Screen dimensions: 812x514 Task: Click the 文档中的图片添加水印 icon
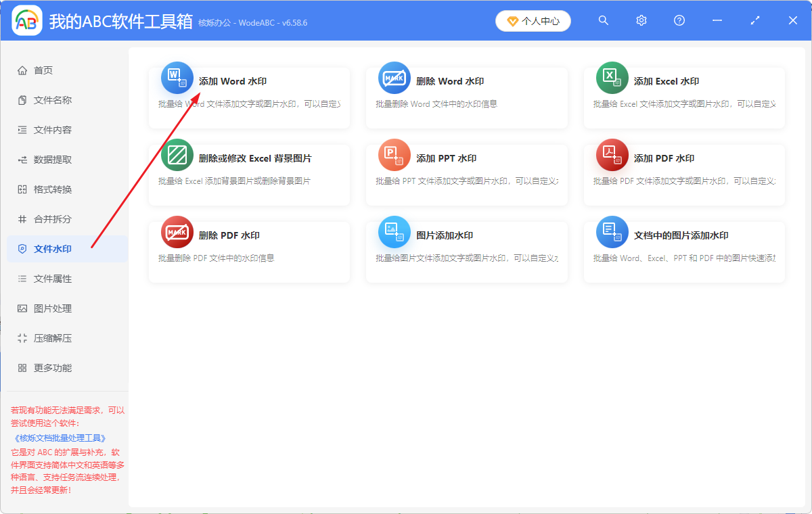pos(612,231)
